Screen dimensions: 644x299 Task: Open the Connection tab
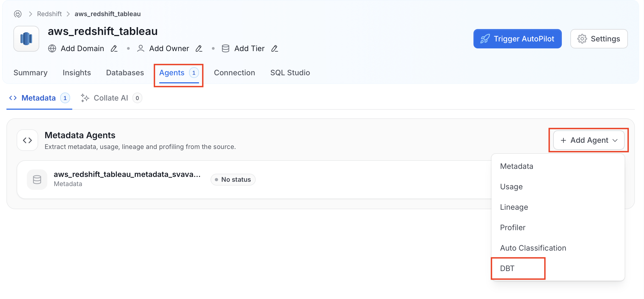[x=234, y=73]
